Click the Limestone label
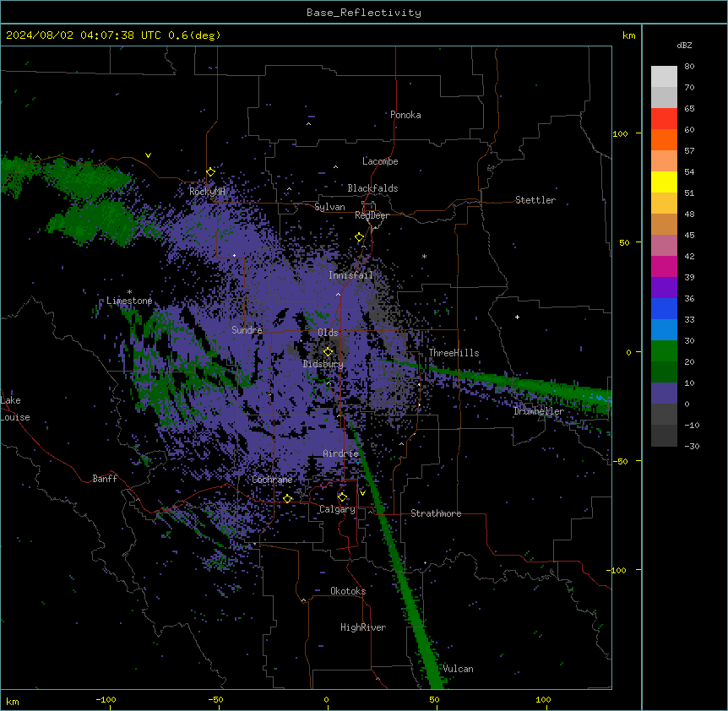This screenshot has width=728, height=711. (129, 301)
